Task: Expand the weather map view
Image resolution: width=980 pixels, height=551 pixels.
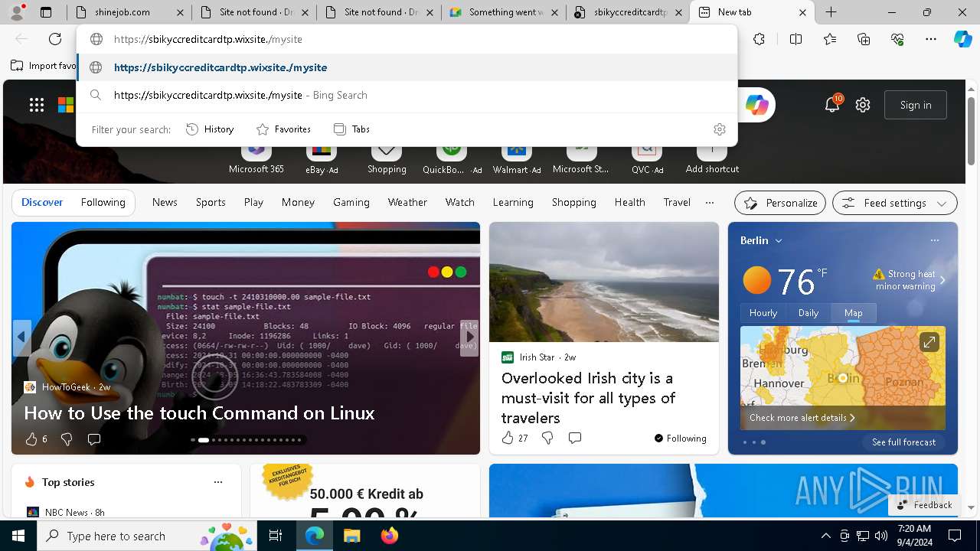Action: (x=929, y=342)
